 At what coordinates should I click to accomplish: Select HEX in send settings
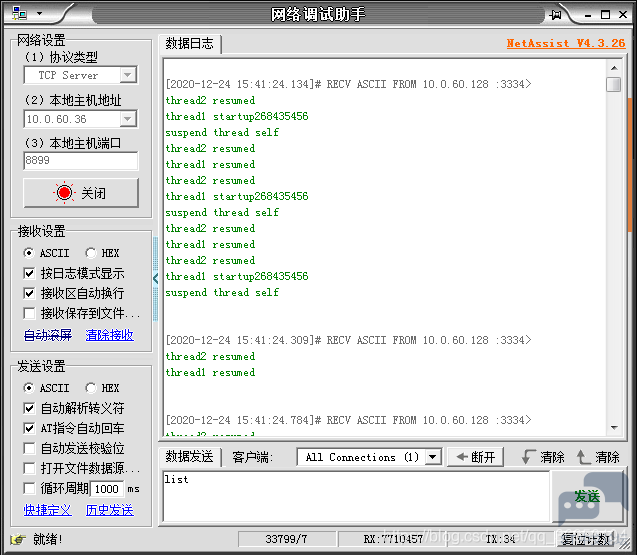(x=102, y=388)
